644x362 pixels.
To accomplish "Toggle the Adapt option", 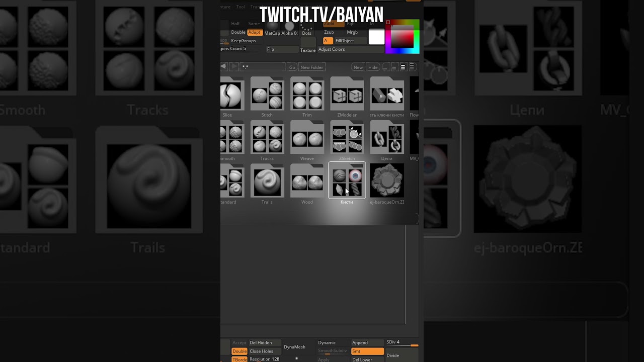I will (x=255, y=32).
